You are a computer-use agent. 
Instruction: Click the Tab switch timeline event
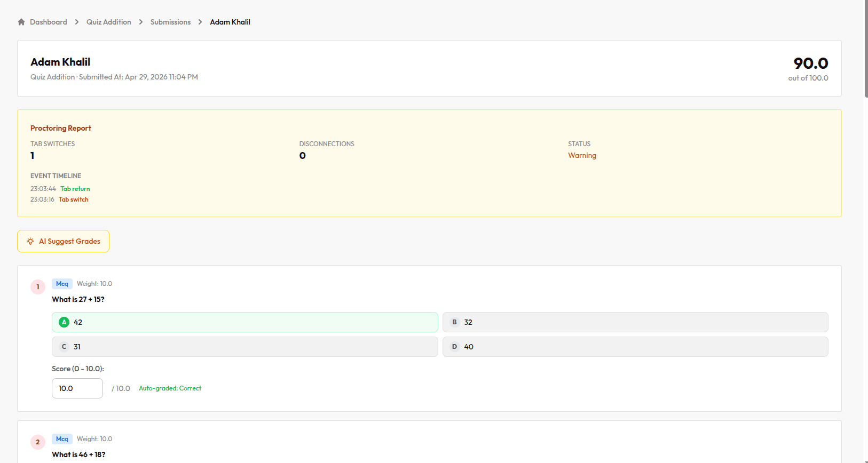click(74, 199)
